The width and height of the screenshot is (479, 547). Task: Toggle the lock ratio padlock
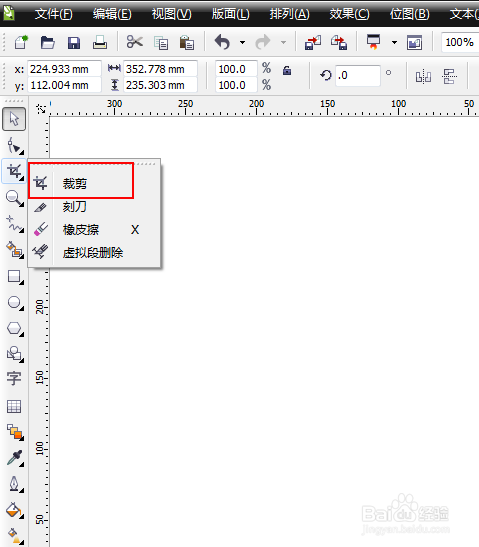coord(287,70)
